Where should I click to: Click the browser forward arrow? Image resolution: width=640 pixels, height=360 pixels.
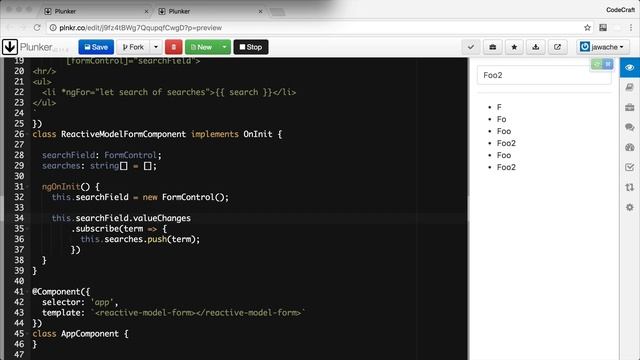coord(22,27)
